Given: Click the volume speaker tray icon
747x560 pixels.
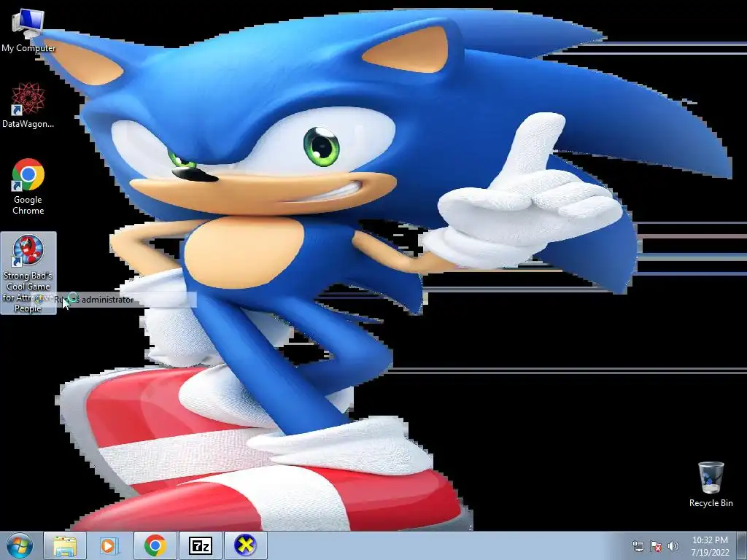Looking at the screenshot, I should coord(673,546).
